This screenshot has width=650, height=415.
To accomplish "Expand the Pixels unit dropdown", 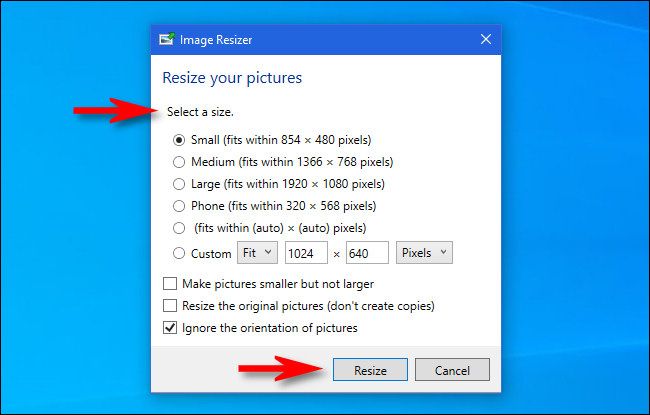I will (424, 253).
